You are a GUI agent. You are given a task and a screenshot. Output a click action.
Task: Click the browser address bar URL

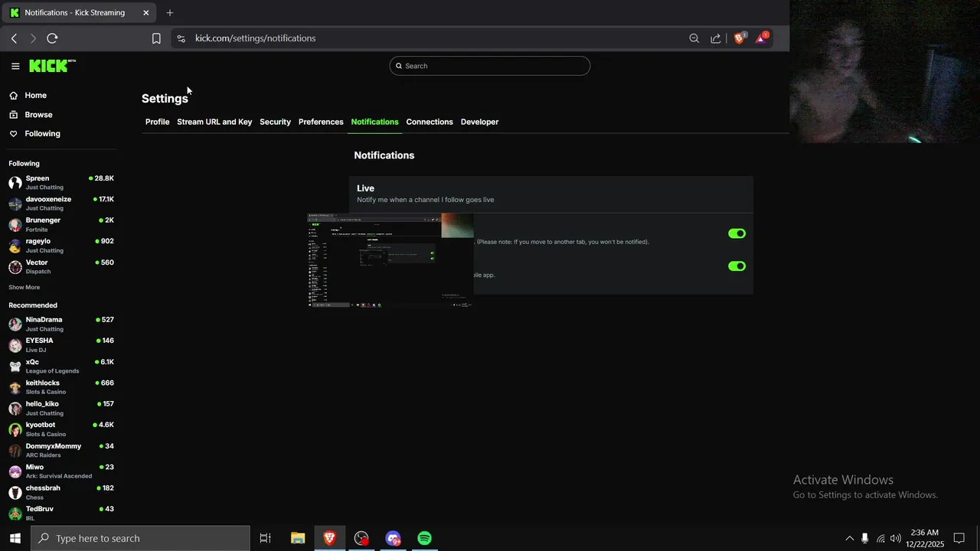coord(255,38)
